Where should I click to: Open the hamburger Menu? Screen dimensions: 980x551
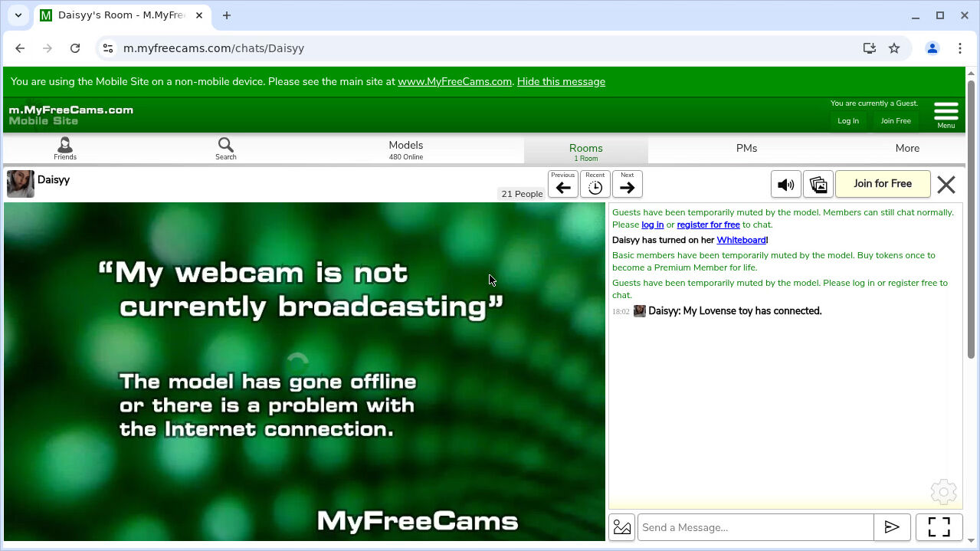(946, 115)
